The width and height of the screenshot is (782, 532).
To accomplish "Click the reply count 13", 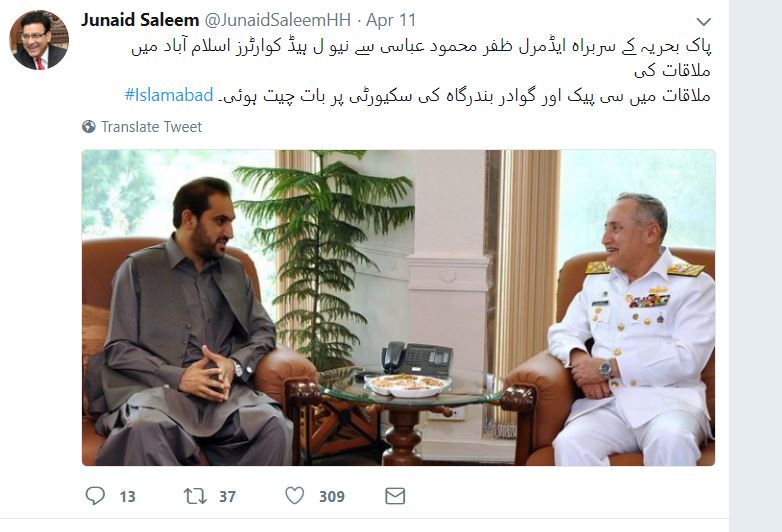I will pos(128,497).
